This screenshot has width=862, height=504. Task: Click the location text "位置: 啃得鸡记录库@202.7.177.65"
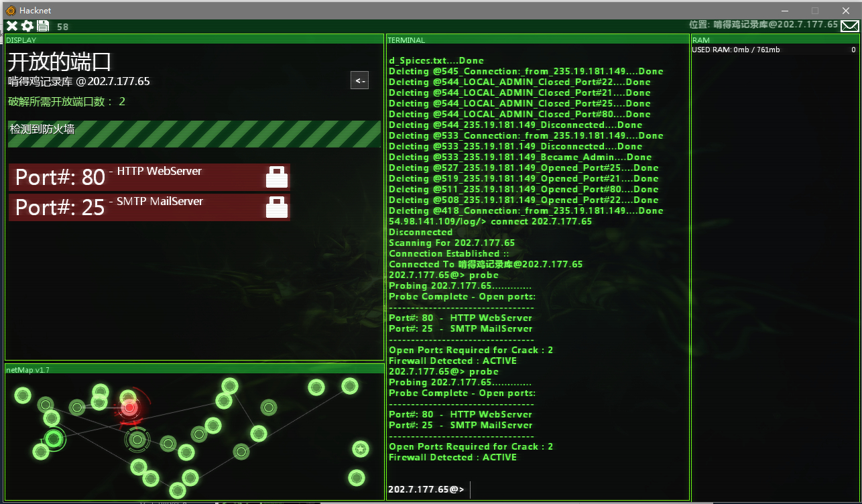763,24
